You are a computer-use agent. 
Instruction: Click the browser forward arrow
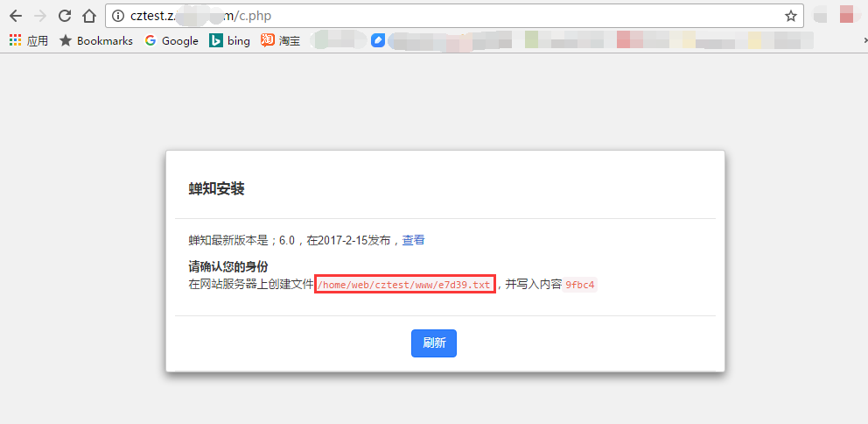[x=40, y=16]
